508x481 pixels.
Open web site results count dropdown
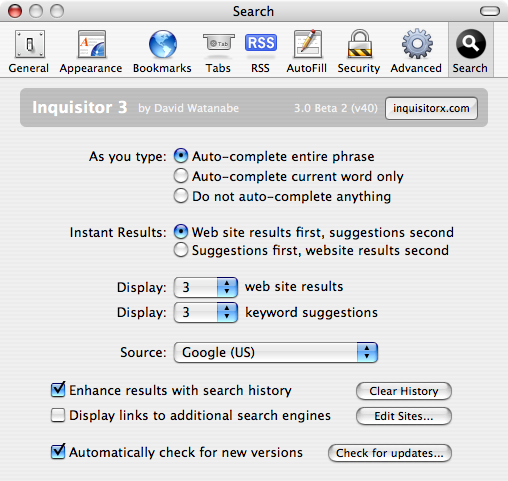[206, 287]
